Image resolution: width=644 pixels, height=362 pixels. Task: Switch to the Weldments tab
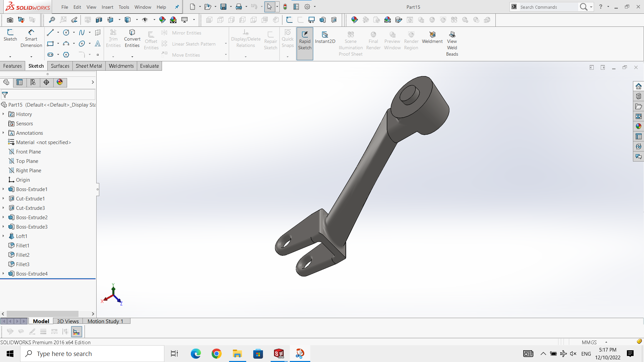(121, 66)
